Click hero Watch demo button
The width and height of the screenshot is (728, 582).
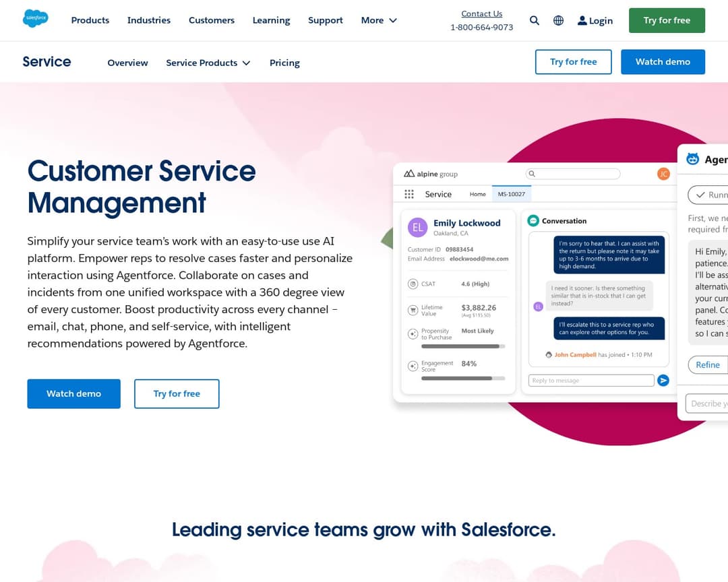pos(74,393)
